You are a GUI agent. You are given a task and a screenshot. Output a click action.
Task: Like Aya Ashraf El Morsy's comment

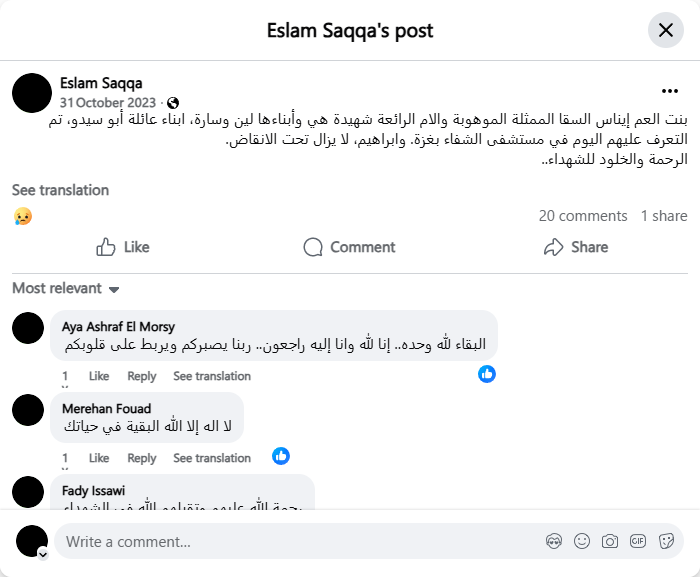click(99, 376)
